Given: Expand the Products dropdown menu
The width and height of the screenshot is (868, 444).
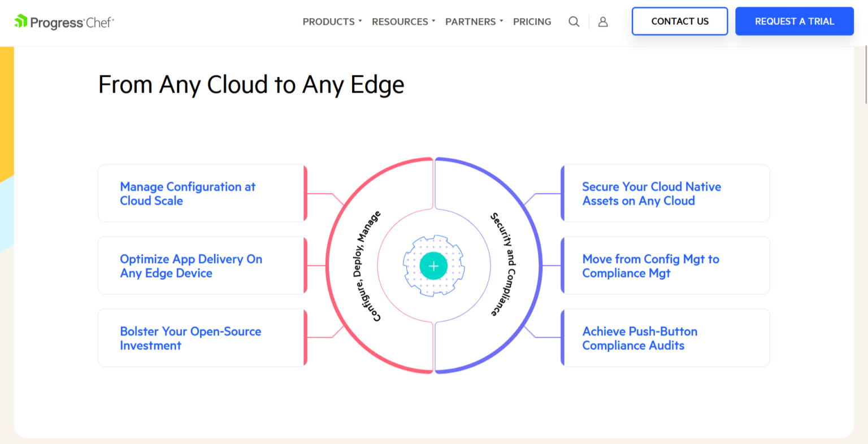Looking at the screenshot, I should click(x=332, y=21).
